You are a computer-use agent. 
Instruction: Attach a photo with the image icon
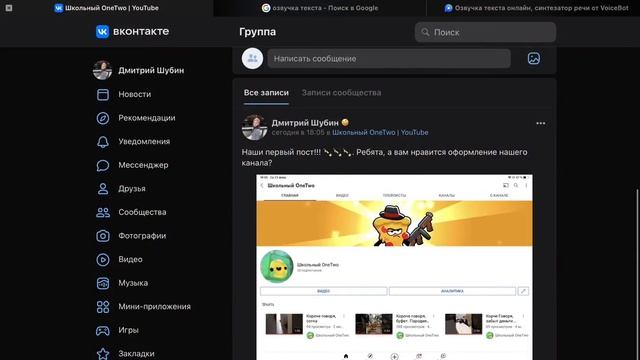(x=534, y=58)
